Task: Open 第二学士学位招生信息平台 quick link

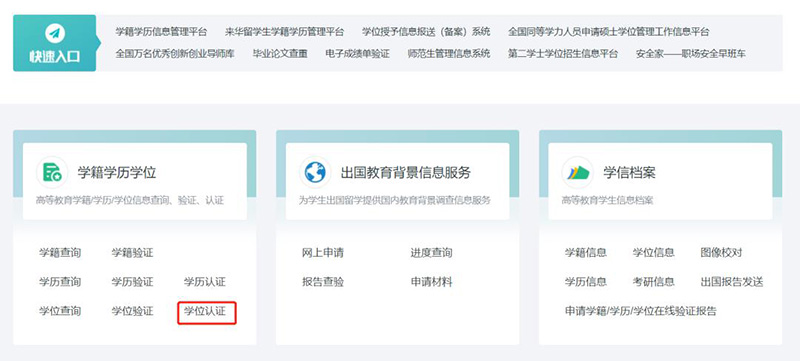Action: coord(563,54)
